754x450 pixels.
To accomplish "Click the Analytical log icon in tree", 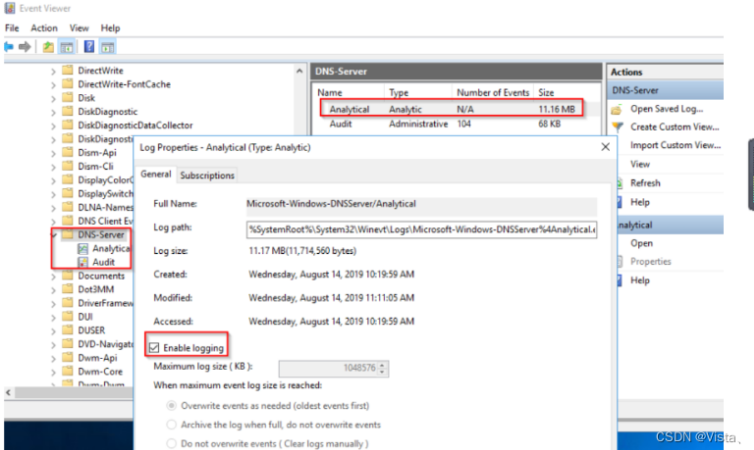I will 83,249.
